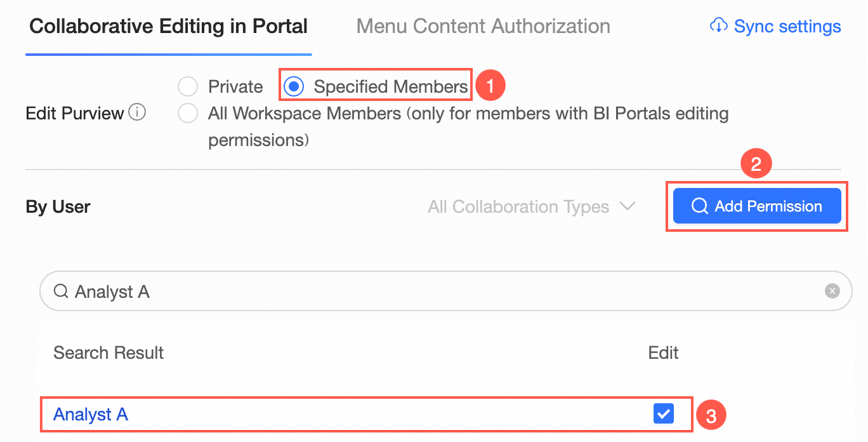Switch to the Menu Content Authorization tab
This screenshot has height=442, width=868.
click(x=483, y=27)
